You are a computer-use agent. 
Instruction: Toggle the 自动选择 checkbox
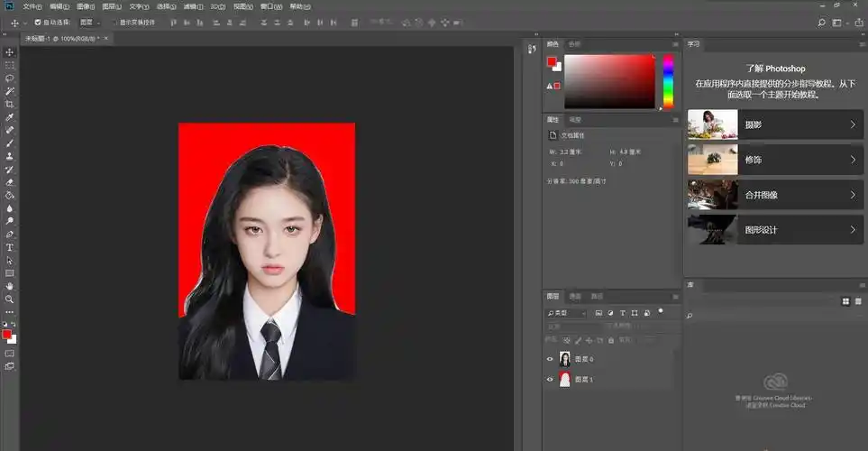pyautogui.click(x=38, y=23)
